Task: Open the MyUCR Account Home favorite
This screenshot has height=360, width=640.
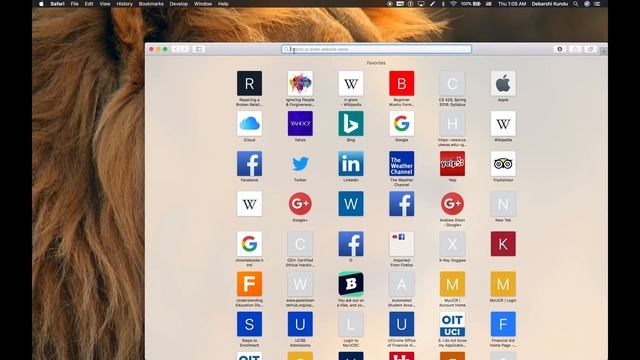Action: 452,284
